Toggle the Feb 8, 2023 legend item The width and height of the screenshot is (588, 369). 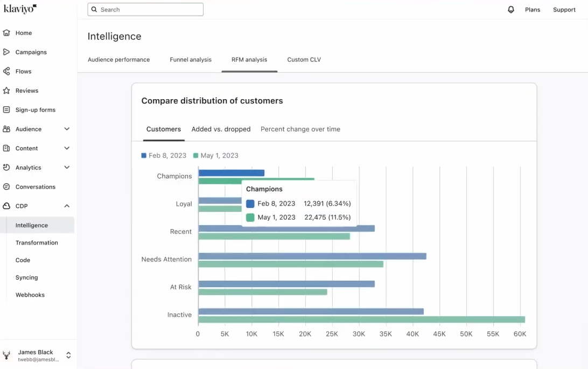[x=163, y=155]
